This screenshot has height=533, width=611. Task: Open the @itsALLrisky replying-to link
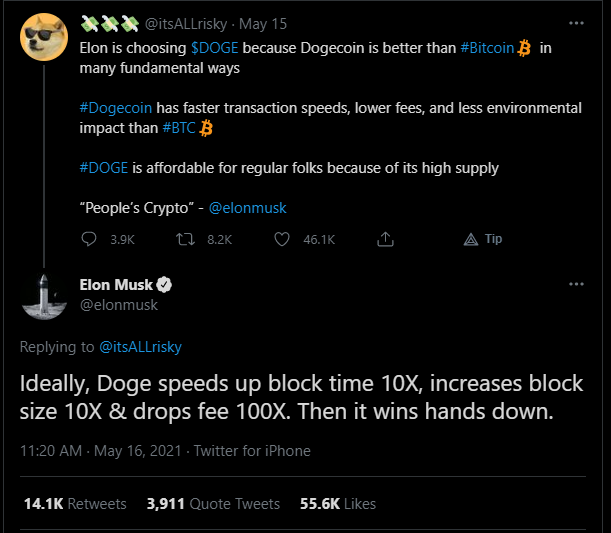click(140, 347)
